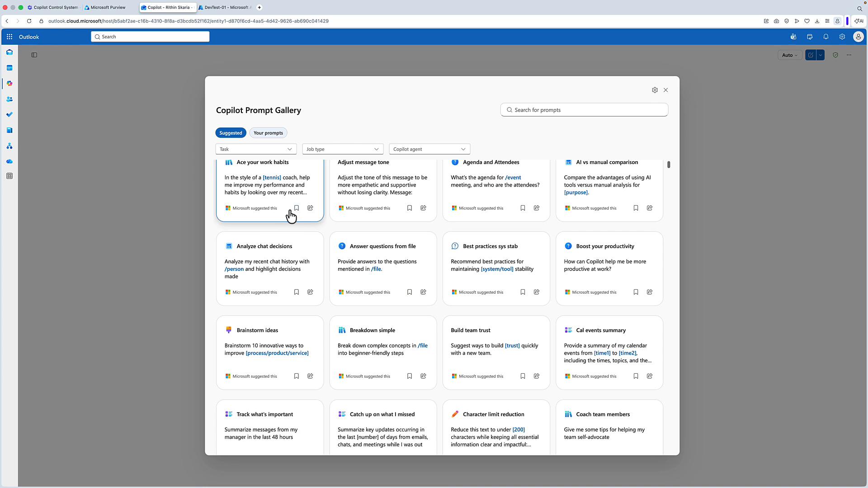Share the Build team trust prompt
This screenshot has height=488, width=868.
pos(537,376)
